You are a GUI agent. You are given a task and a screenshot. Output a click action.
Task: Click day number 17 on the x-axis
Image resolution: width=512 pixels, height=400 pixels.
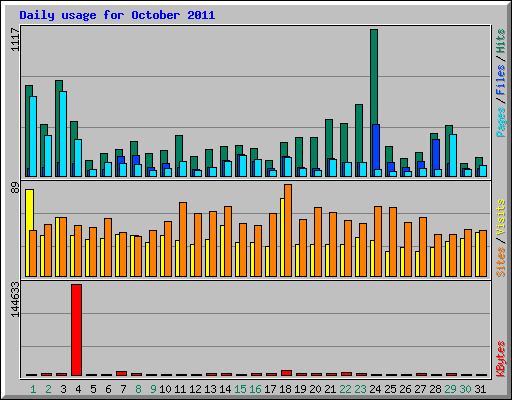270,389
